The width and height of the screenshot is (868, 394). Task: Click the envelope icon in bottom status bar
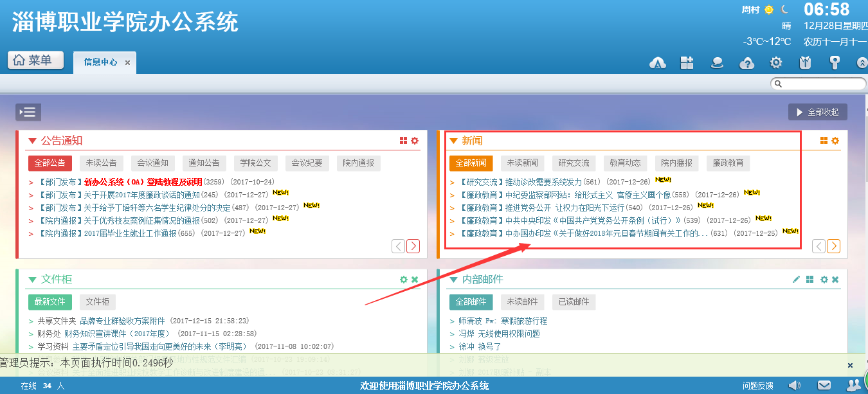[824, 385]
